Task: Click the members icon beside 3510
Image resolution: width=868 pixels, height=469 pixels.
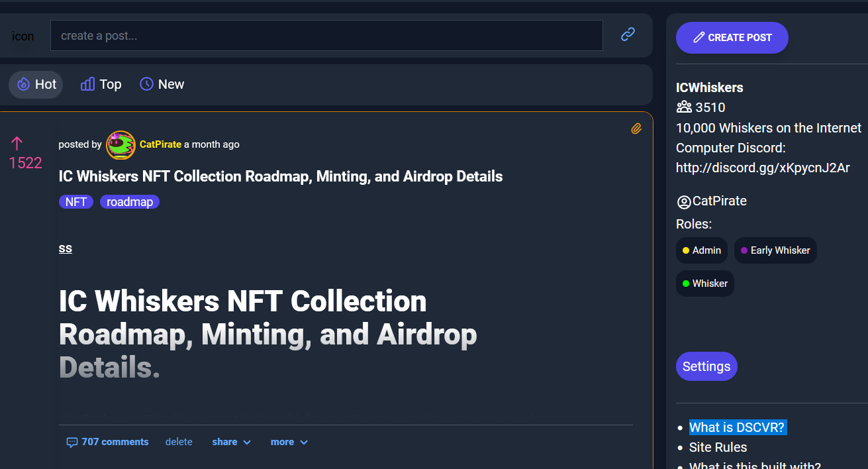Action: [684, 107]
